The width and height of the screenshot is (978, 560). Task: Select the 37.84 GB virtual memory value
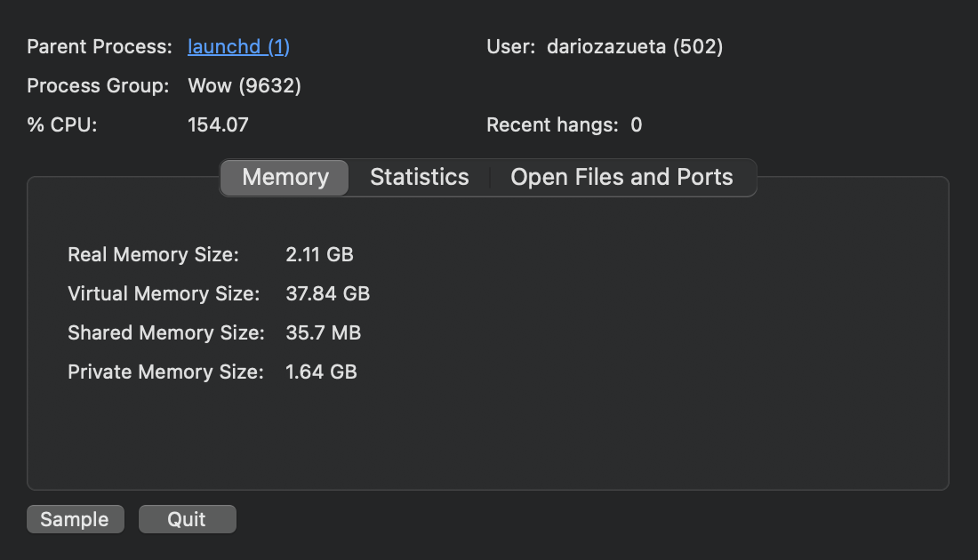327,294
